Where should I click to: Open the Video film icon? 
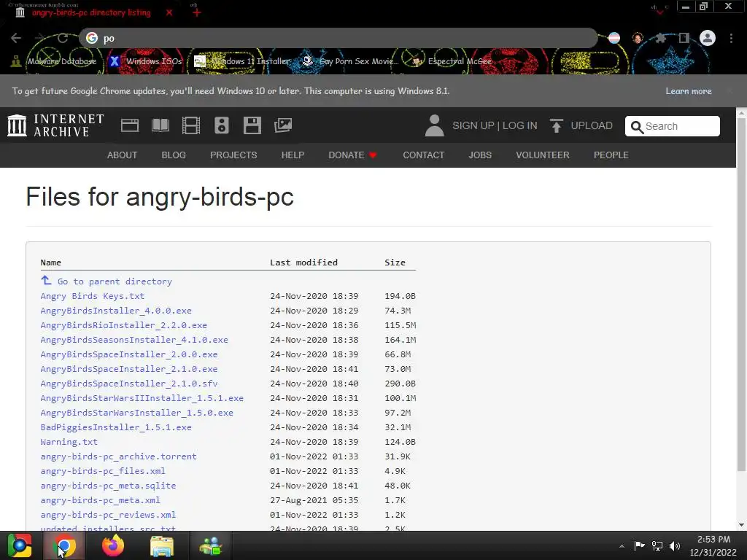191,125
